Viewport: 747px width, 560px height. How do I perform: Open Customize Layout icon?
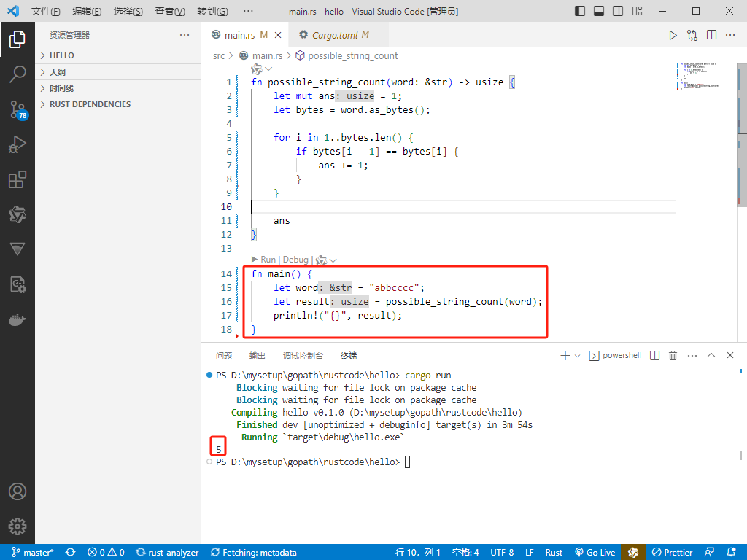click(x=637, y=11)
